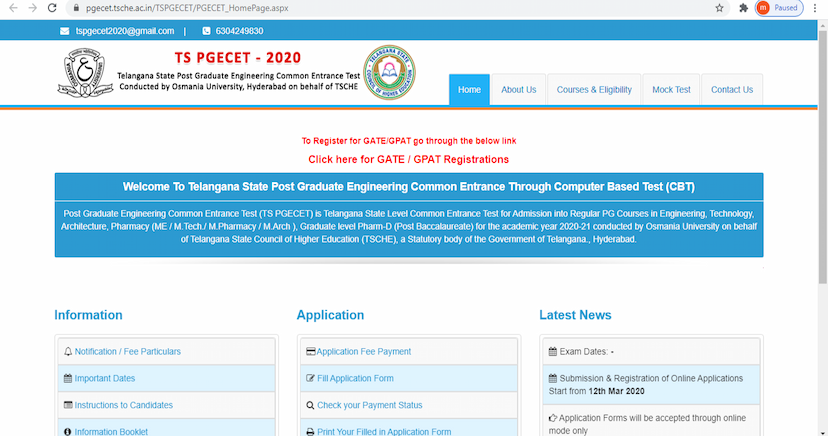Click the Paused profile button
The height and width of the screenshot is (436, 828).
point(779,8)
